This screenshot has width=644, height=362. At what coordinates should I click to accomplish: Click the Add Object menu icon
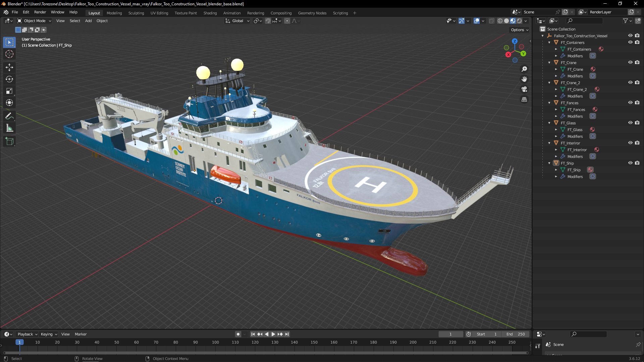coord(88,21)
